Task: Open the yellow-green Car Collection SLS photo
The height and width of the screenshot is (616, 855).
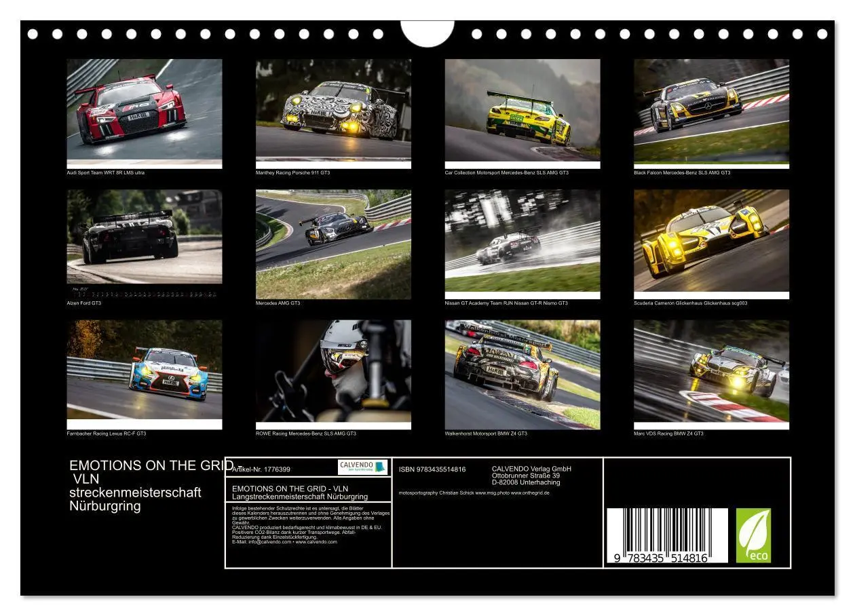Action: 522,113
